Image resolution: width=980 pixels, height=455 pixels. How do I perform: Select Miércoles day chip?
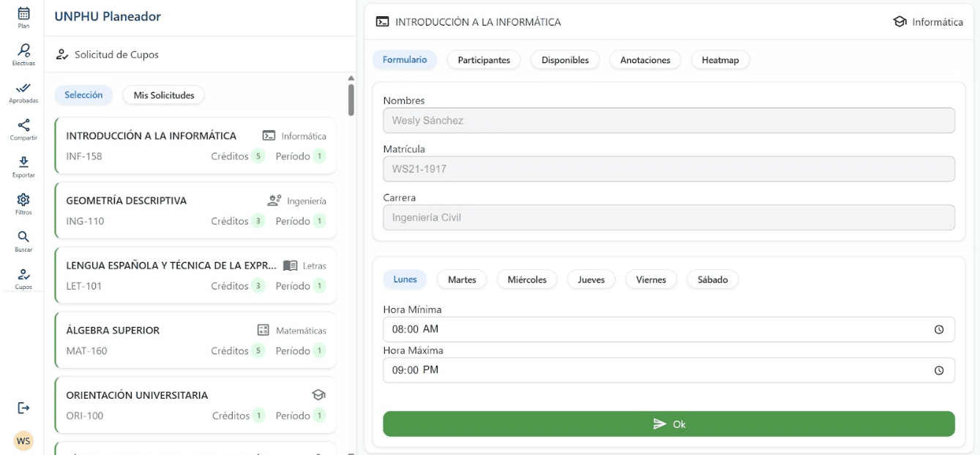[527, 279]
